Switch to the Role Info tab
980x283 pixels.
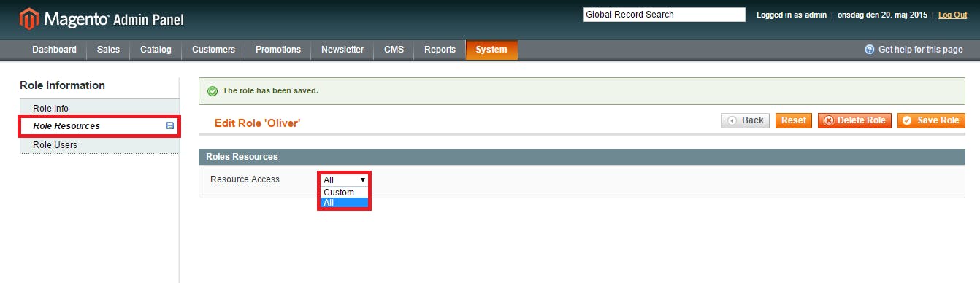[x=99, y=109]
